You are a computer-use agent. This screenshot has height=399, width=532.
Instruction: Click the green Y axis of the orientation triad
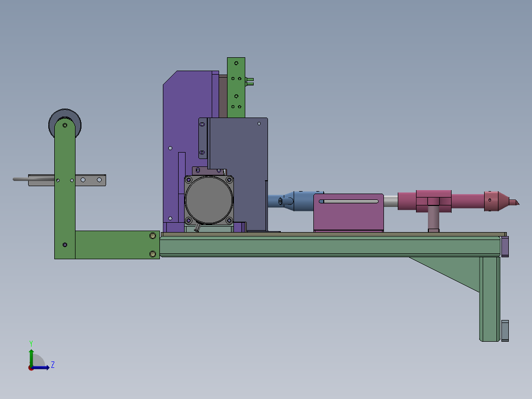[x=31, y=358]
